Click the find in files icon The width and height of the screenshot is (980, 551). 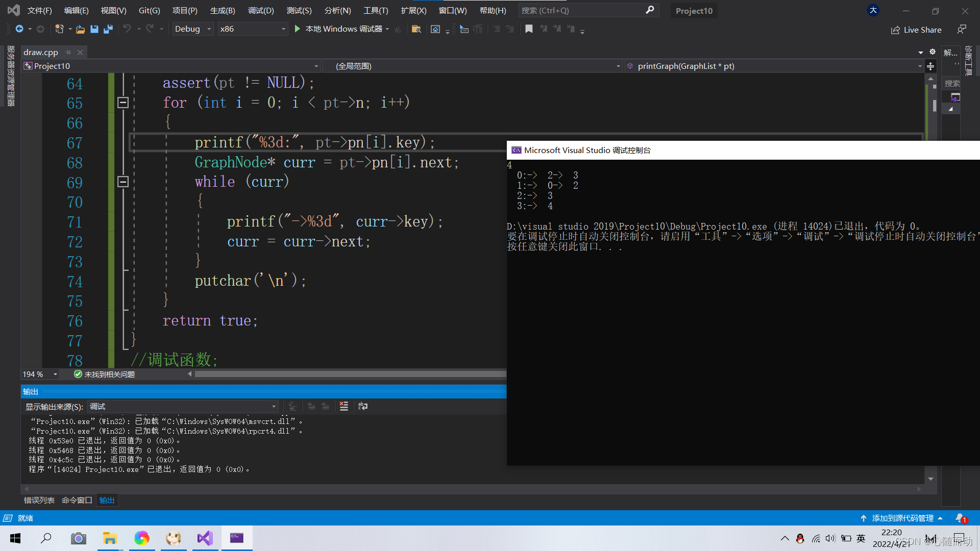(416, 29)
